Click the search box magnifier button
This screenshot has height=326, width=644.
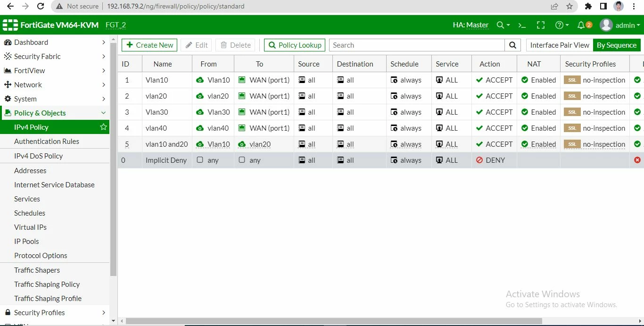point(513,45)
